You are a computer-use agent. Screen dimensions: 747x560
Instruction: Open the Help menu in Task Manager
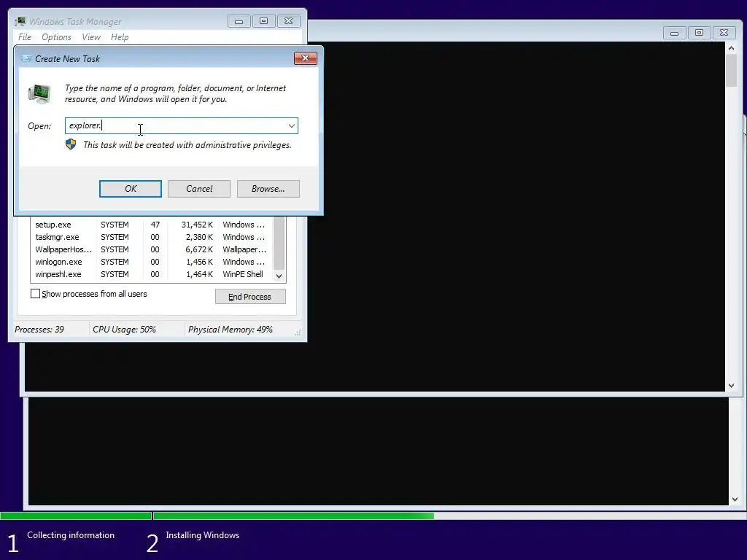click(120, 37)
